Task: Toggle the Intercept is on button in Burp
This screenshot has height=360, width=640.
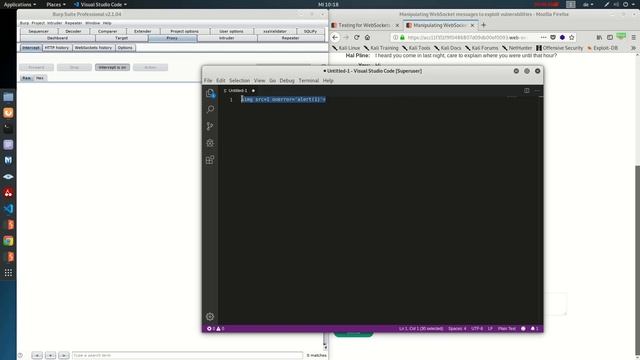Action: pyautogui.click(x=112, y=67)
